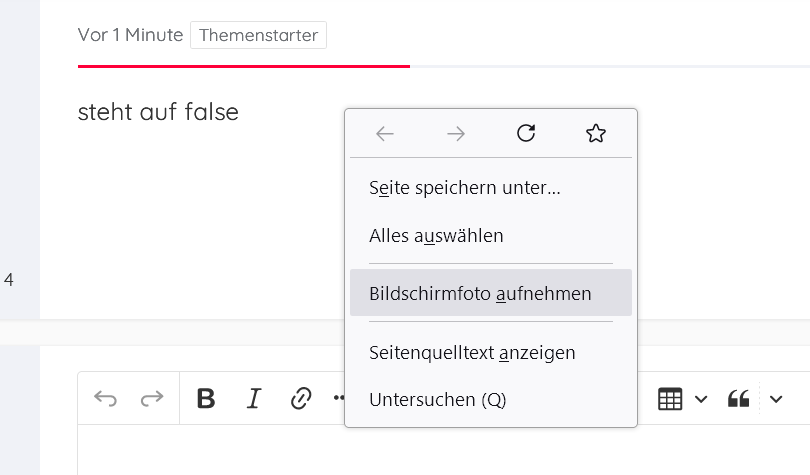Insert a link with the chain icon
The image size is (810, 475).
(x=301, y=399)
